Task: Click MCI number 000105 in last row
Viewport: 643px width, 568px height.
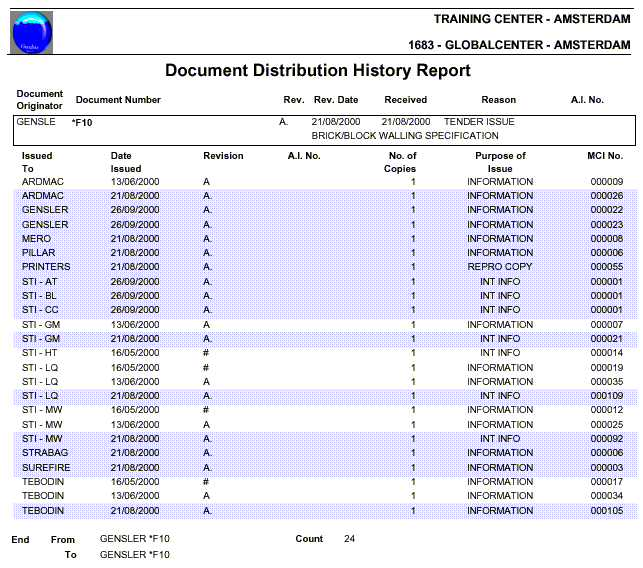Action: tap(606, 511)
